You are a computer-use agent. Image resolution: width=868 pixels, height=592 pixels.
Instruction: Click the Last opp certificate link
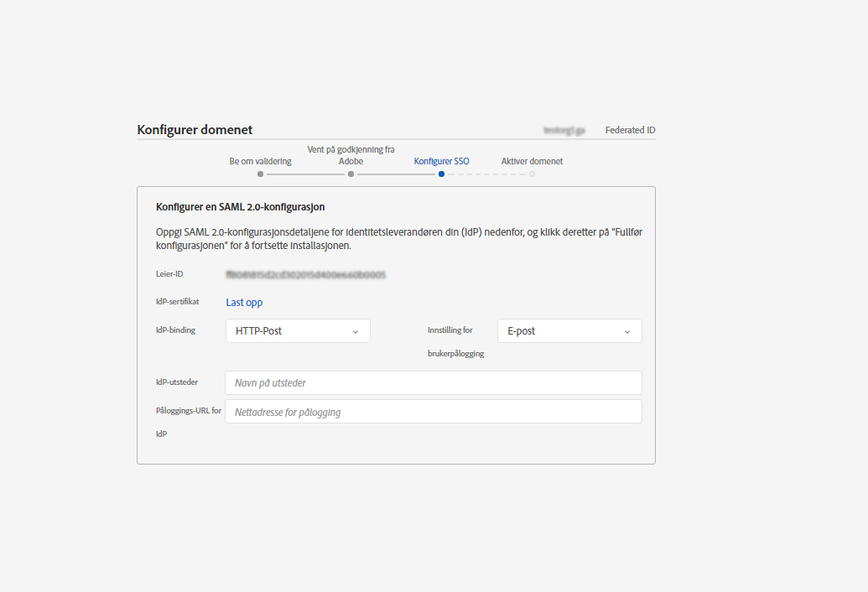point(244,303)
